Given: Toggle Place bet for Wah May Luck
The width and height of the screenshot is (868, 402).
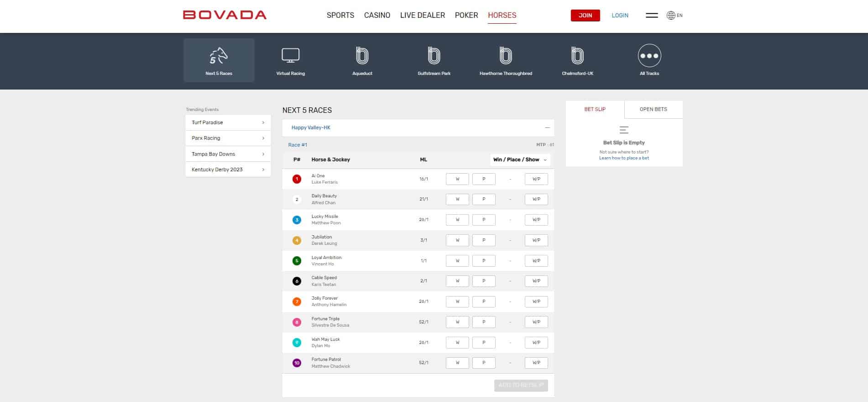Looking at the screenshot, I should [x=484, y=343].
